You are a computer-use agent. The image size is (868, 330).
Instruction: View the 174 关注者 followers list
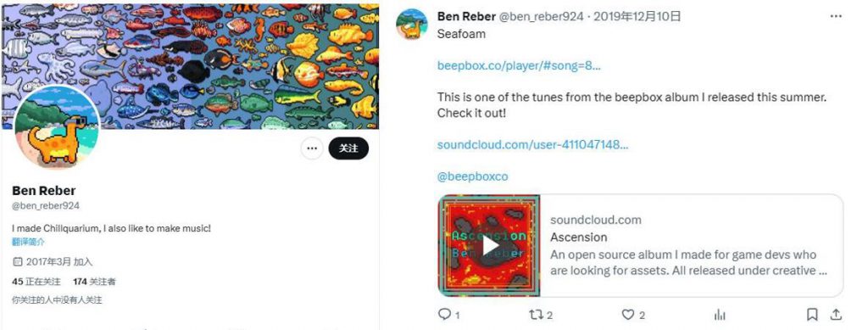click(x=94, y=282)
